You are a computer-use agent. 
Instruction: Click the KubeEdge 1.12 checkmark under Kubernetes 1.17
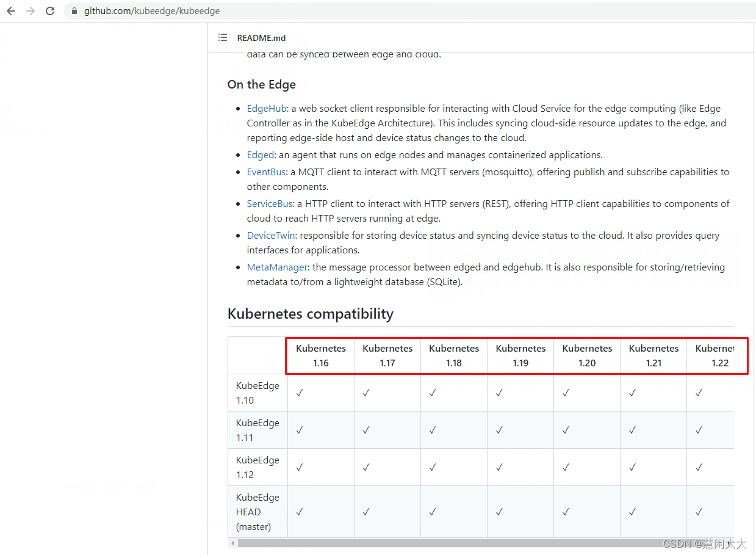click(x=366, y=468)
